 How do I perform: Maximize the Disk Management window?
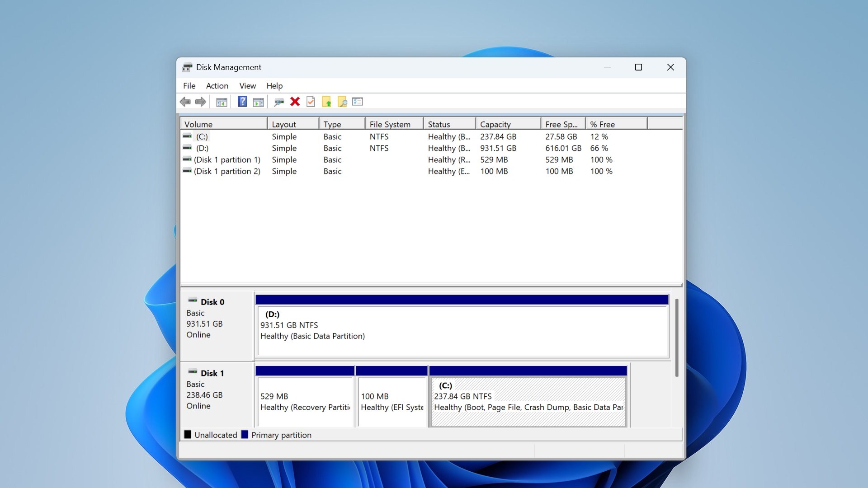638,67
